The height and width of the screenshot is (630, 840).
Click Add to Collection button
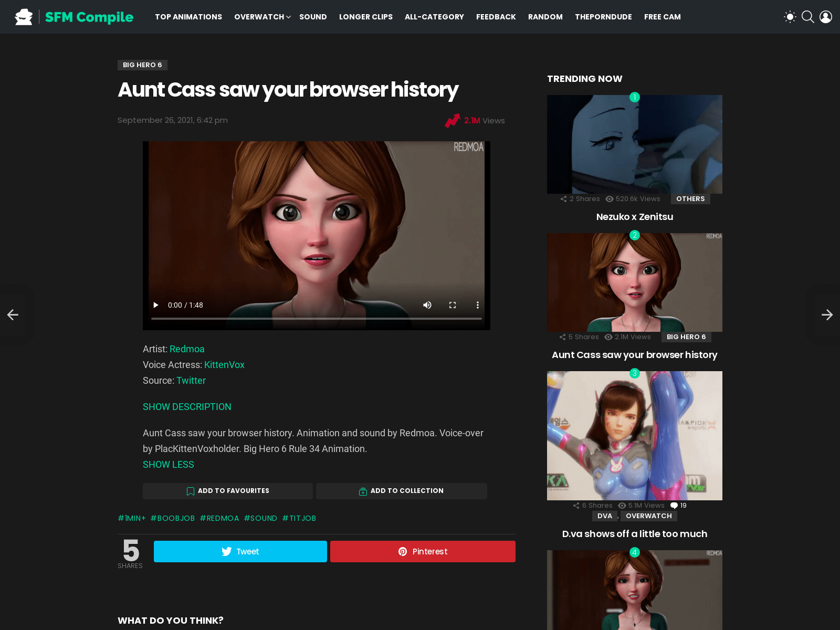pos(402,491)
